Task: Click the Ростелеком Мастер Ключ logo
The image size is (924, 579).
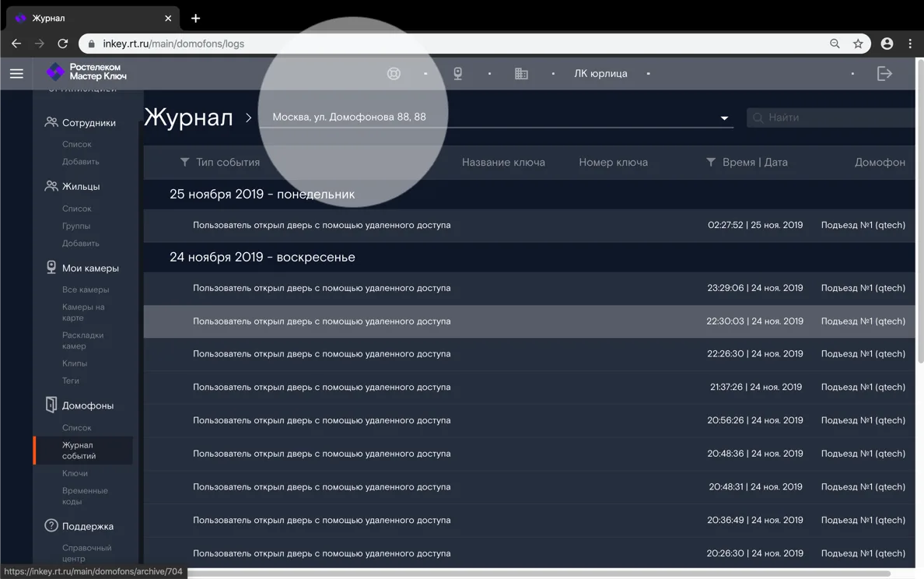Action: (x=86, y=72)
